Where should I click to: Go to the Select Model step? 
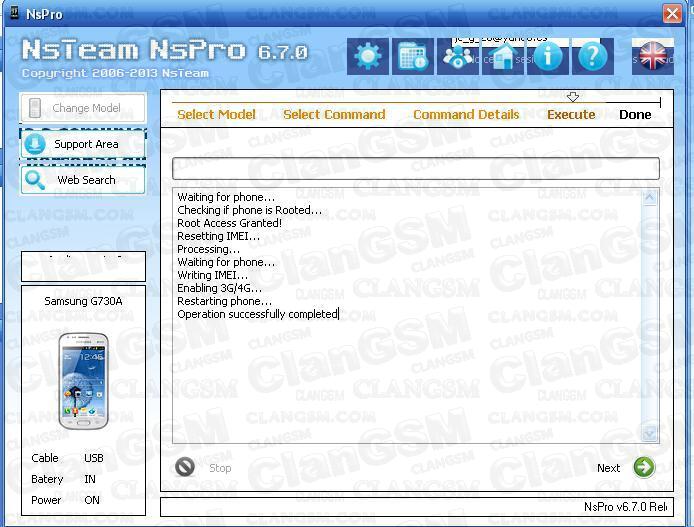tap(216, 115)
